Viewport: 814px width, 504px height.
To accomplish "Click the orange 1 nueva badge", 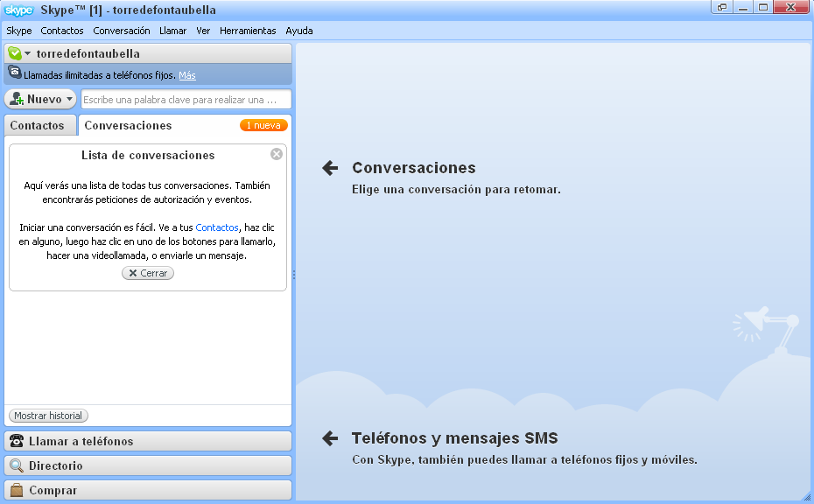I will 263,125.
